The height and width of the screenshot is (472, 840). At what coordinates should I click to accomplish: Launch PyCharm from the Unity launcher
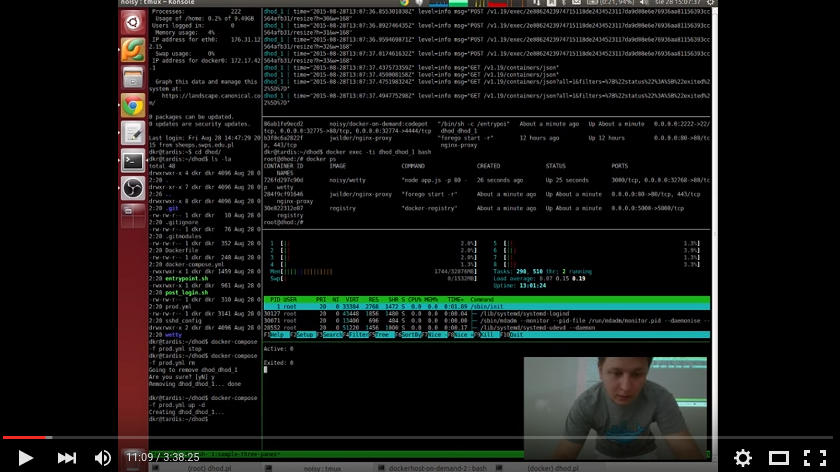point(133,50)
